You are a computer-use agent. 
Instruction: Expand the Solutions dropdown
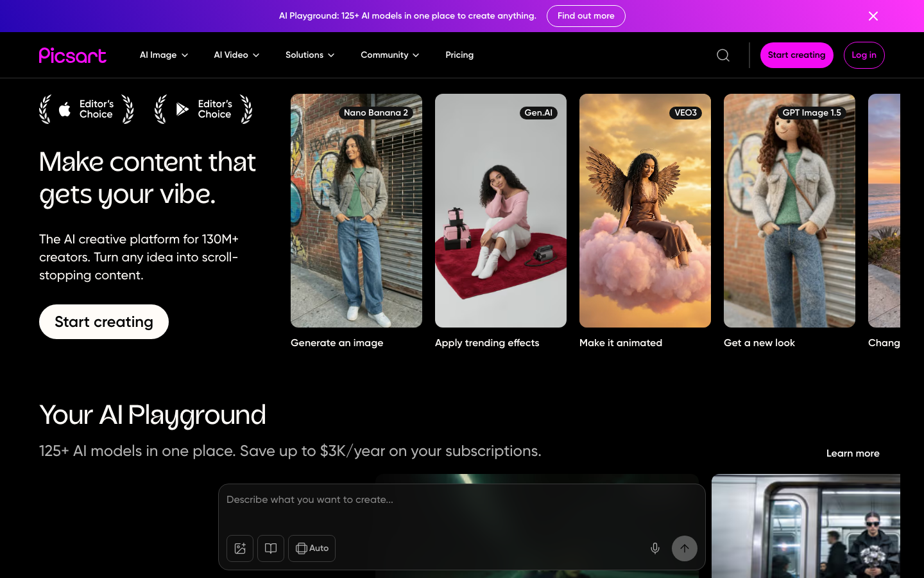(x=310, y=55)
